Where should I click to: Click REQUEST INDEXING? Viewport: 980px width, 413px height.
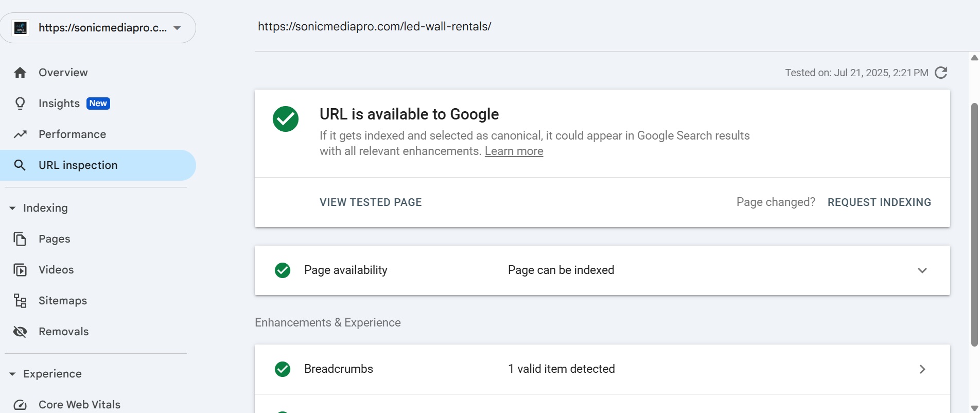tap(879, 202)
